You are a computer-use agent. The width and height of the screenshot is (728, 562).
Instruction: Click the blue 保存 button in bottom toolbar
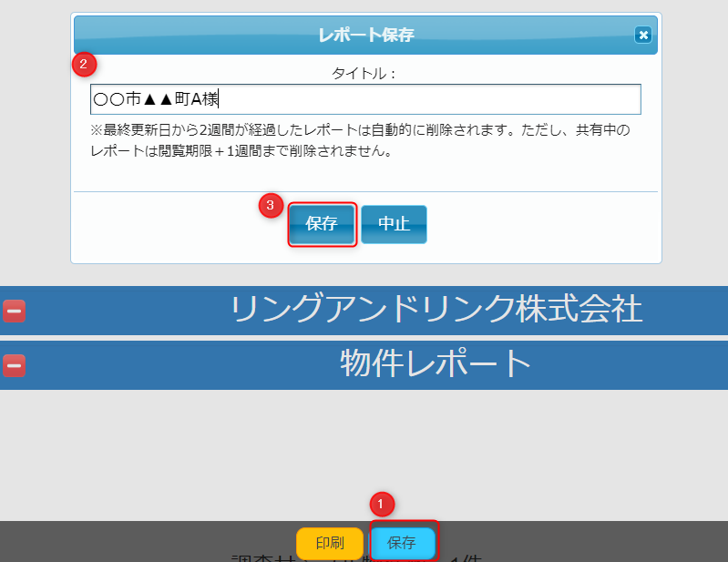pos(402,543)
